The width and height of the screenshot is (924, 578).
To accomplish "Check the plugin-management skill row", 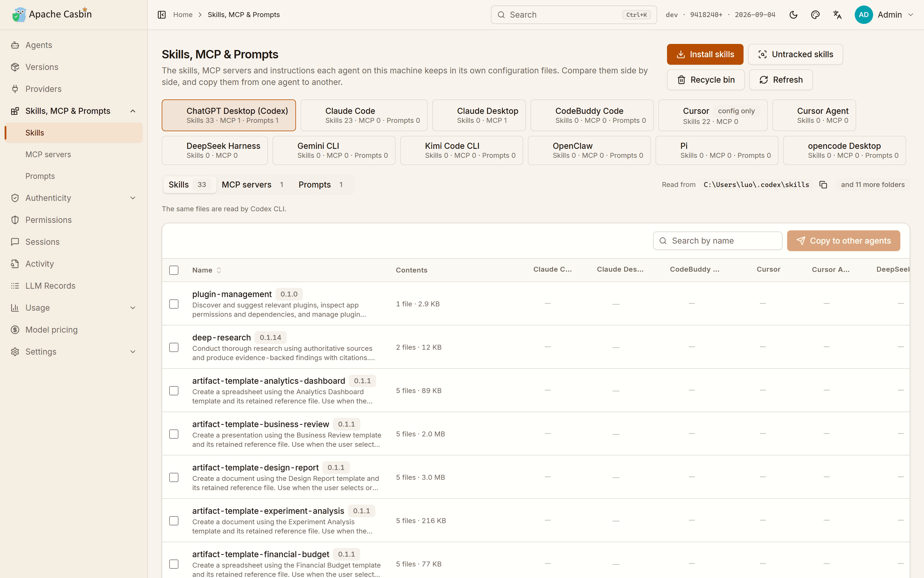I will click(x=174, y=304).
